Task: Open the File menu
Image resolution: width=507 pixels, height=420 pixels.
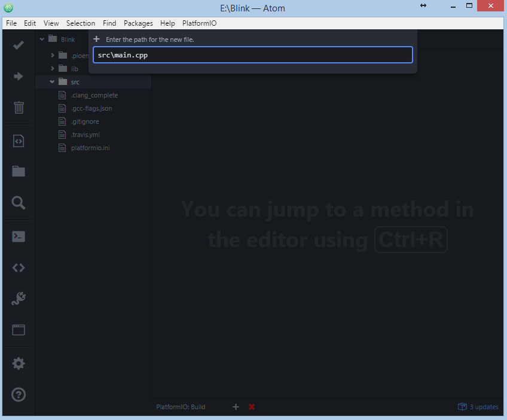Action: [x=11, y=23]
